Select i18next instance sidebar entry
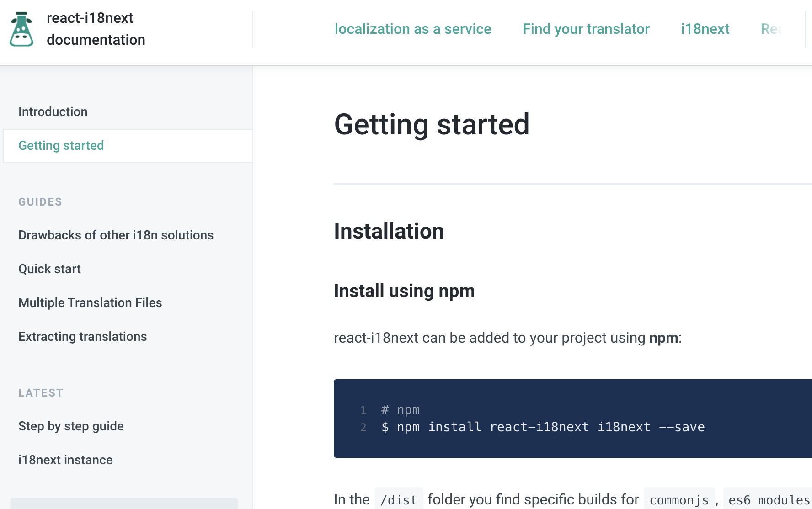Viewport: 812px width, 509px height. click(x=65, y=460)
